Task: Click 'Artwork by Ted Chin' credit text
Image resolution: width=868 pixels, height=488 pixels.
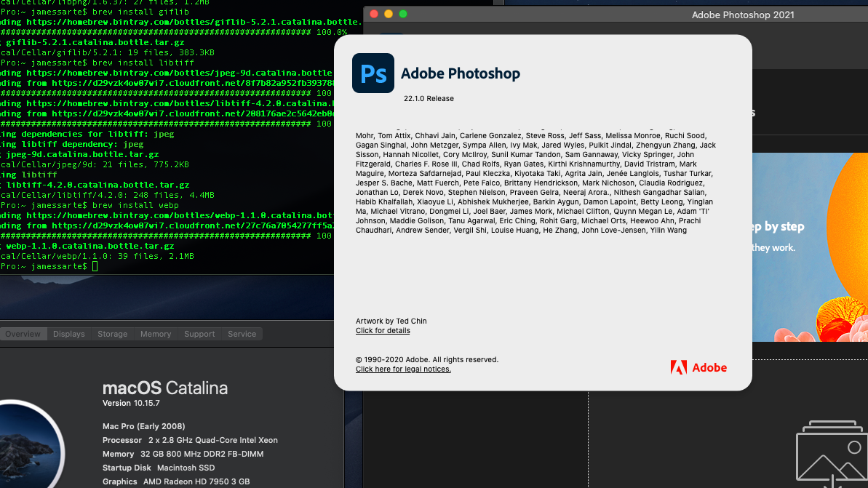Action: (391, 321)
